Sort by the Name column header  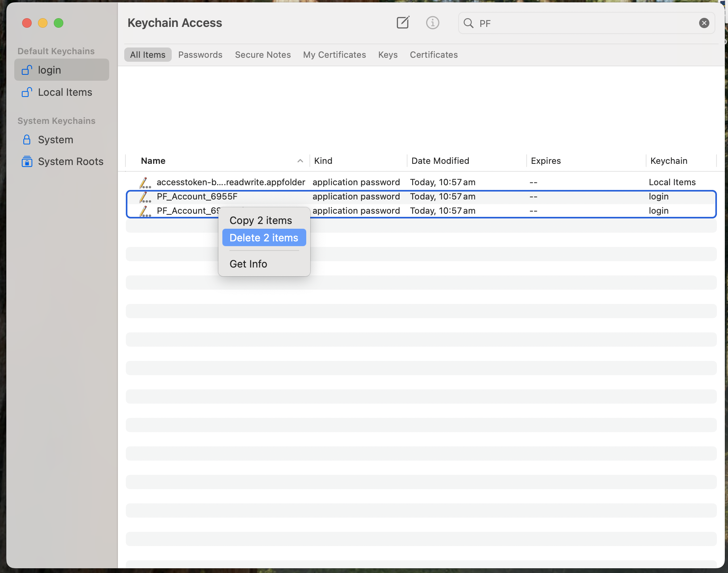point(217,161)
